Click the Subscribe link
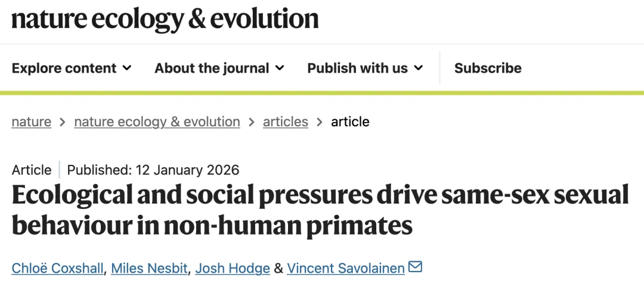This screenshot has width=644, height=287. (488, 68)
